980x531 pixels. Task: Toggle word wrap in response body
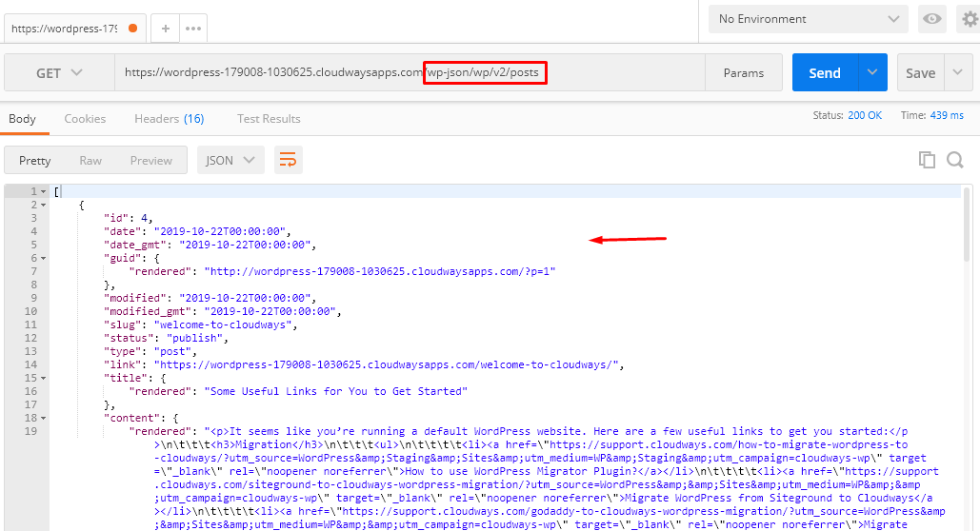[288, 160]
